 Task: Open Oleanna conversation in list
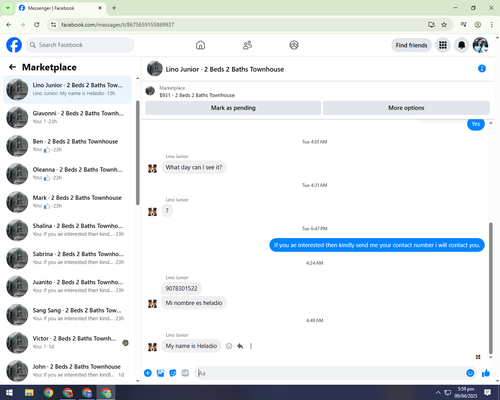[68, 174]
